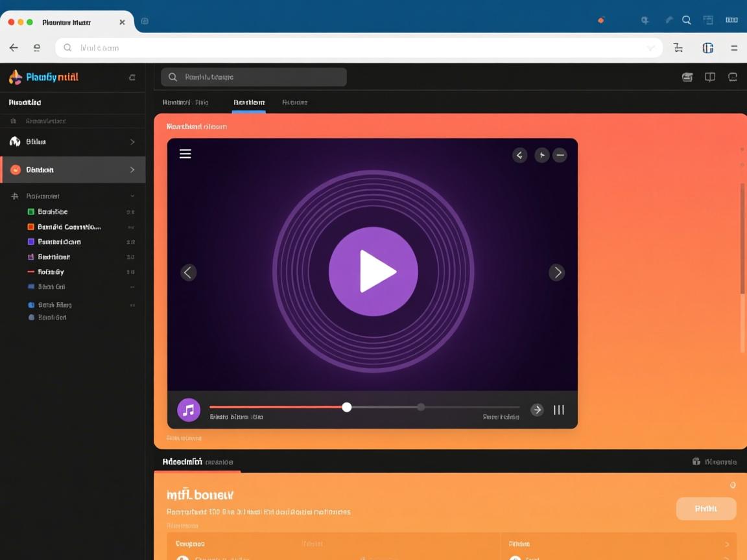Screen dimensions: 747x560
Task: Click the purple music note icon
Action: click(x=189, y=410)
